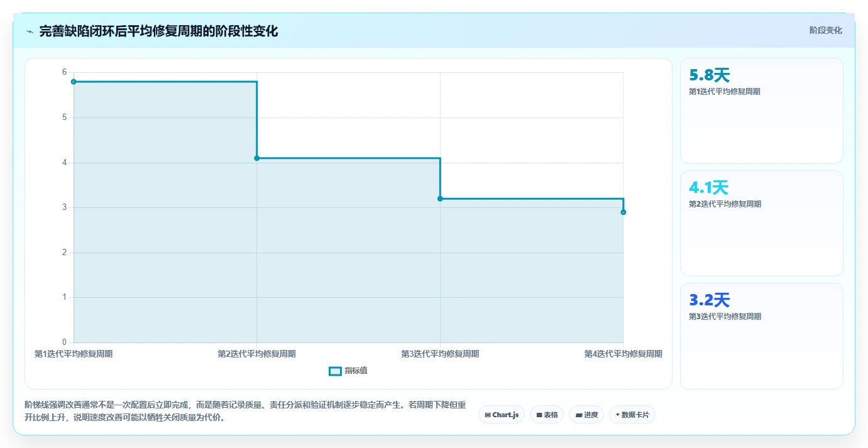Click the 第2迭代 data point at 4.1
This screenshot has height=448, width=868.
click(257, 158)
